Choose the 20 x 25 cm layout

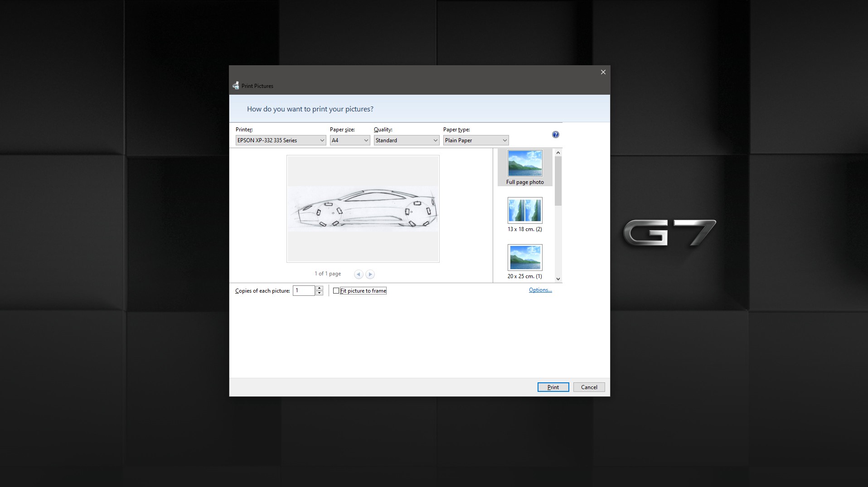click(525, 257)
